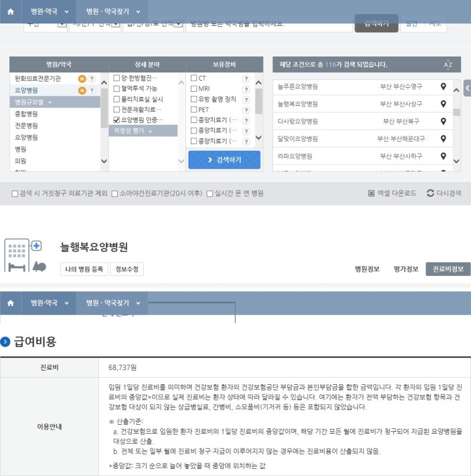471x476 pixels.
Task: Uncheck the 요양병원 인증 checkbox
Action: pyautogui.click(x=117, y=120)
